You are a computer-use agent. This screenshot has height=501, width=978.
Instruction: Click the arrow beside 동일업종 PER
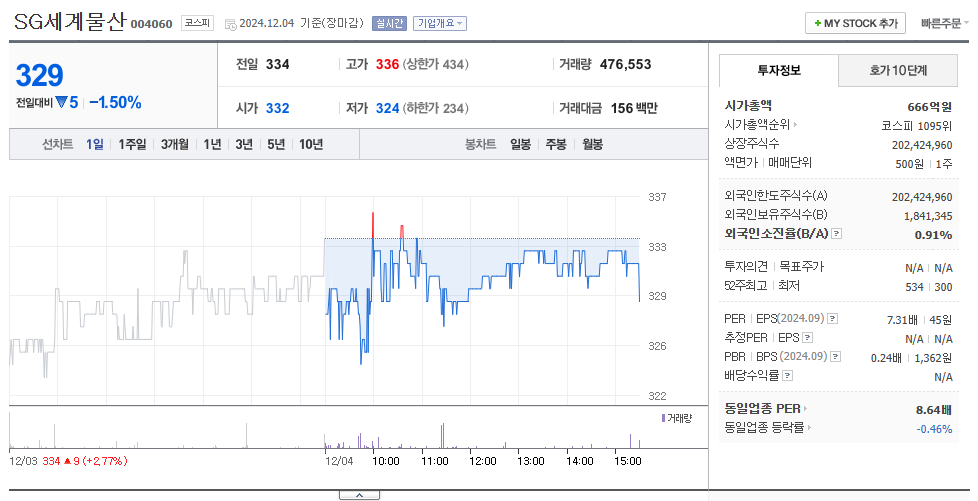[x=805, y=409]
